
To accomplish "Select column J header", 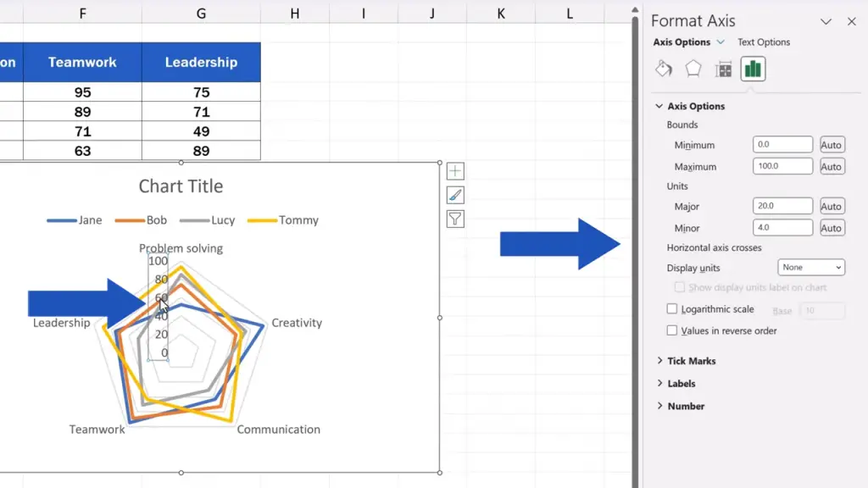I will 432,14.
